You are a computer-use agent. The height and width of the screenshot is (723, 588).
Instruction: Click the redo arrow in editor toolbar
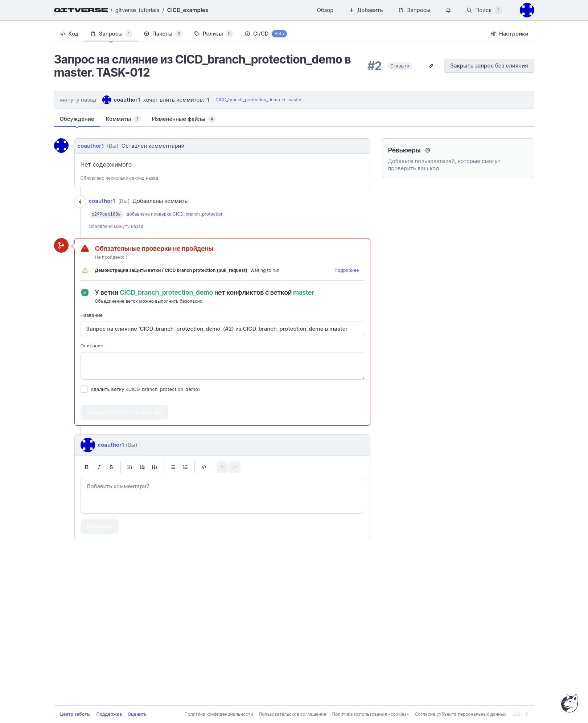pos(235,467)
